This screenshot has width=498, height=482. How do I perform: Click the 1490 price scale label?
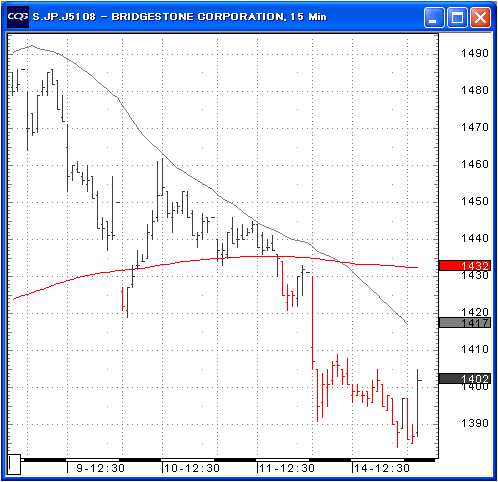(x=475, y=53)
